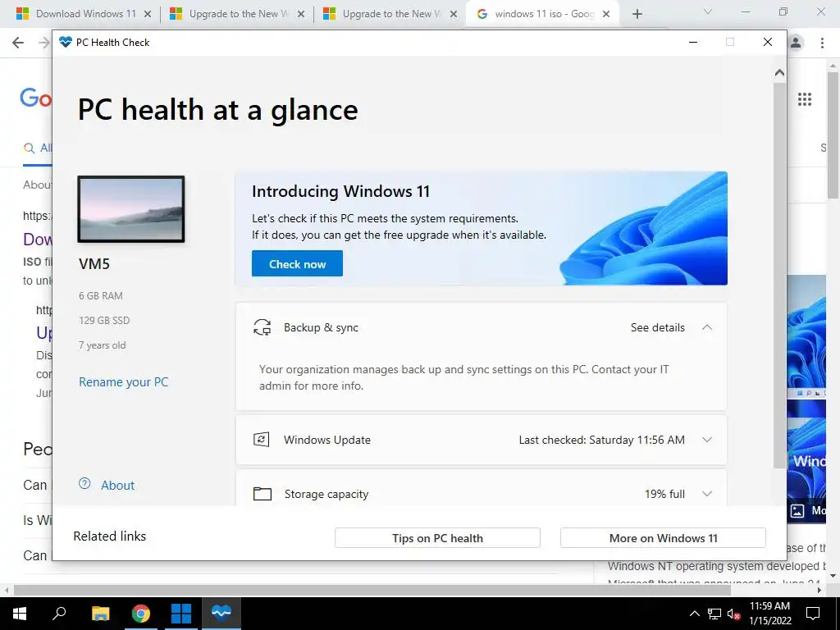Open the Google apps grid icon
Viewport: 840px width, 630px height.
click(805, 99)
